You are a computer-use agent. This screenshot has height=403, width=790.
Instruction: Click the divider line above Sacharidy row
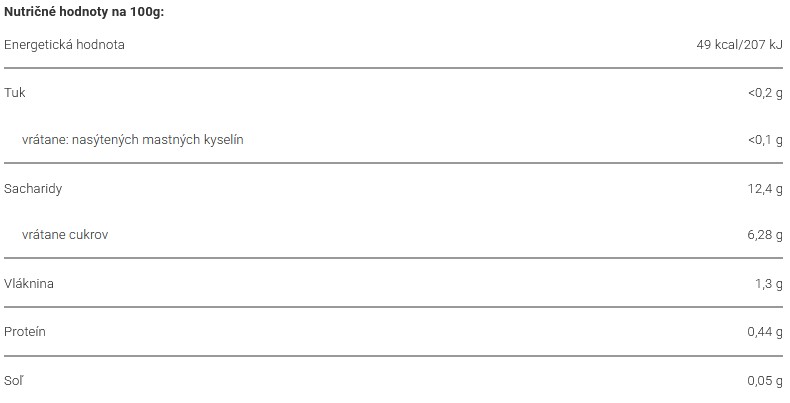393,163
